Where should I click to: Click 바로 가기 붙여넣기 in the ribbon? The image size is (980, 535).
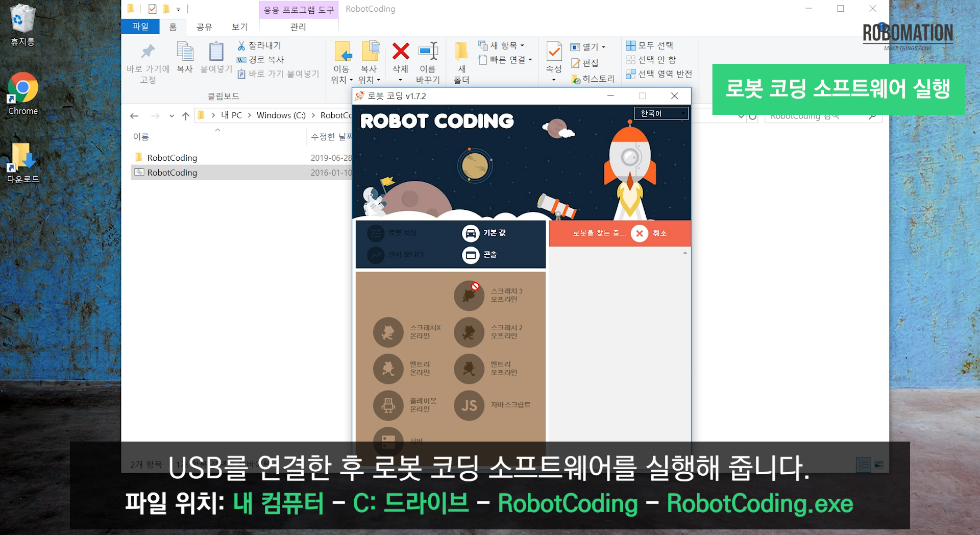[278, 74]
